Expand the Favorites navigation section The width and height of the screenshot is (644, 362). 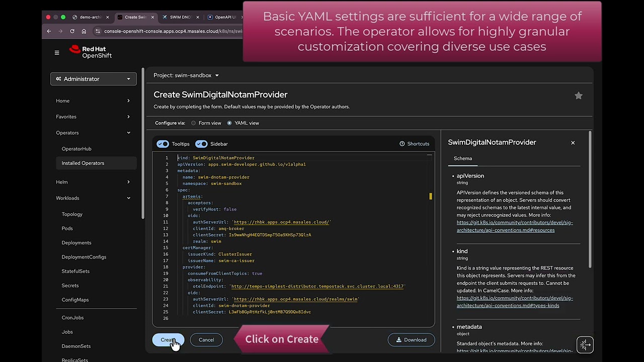click(93, 117)
